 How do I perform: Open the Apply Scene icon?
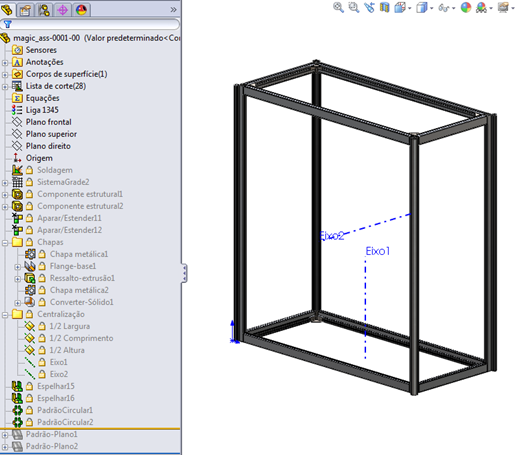[x=481, y=7]
